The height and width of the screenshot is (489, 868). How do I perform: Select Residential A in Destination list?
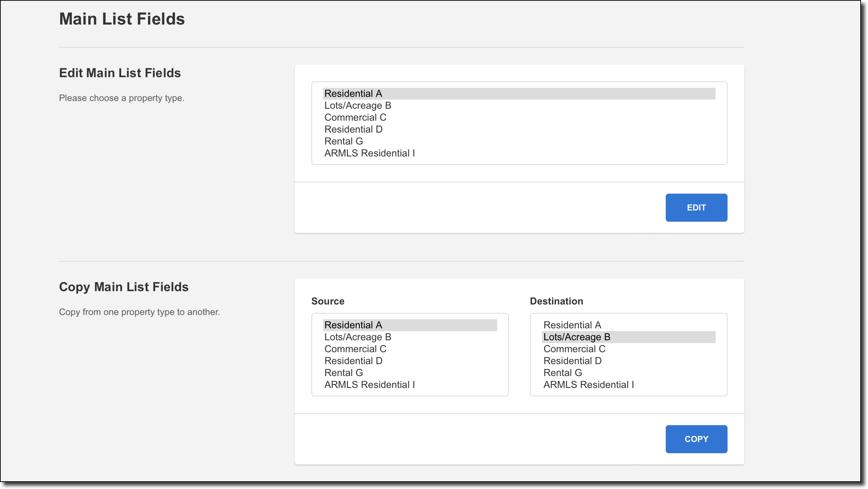click(x=629, y=325)
